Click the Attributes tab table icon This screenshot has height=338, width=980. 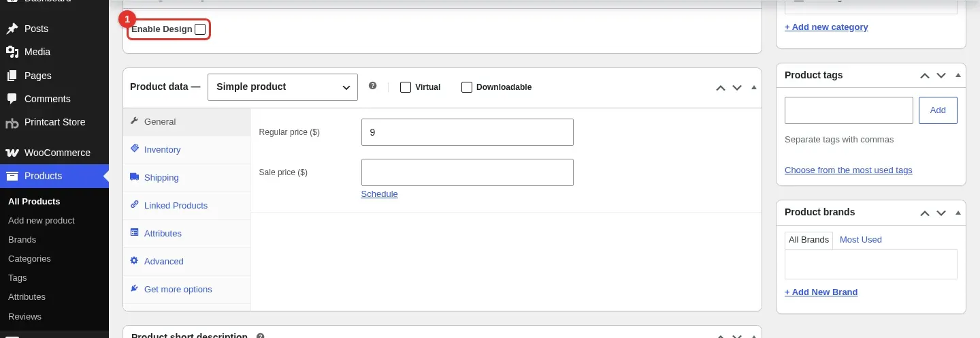(x=134, y=233)
